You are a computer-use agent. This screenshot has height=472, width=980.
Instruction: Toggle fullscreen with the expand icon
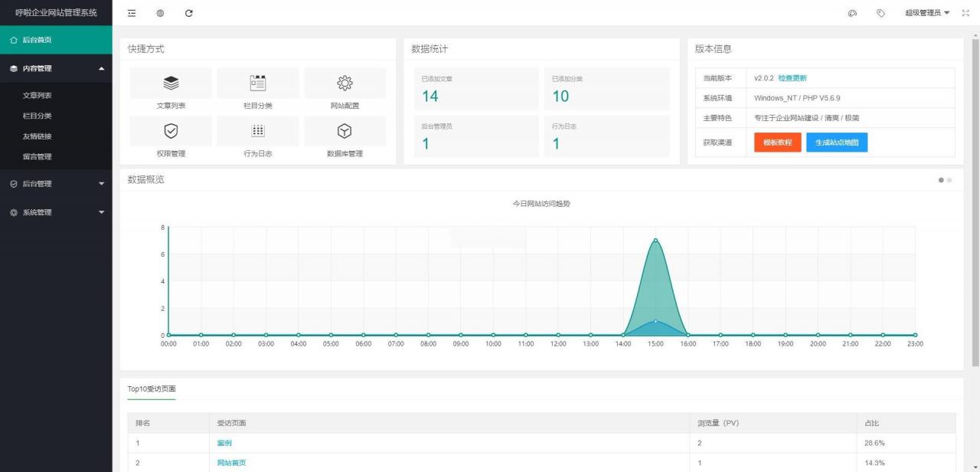pyautogui.click(x=965, y=13)
